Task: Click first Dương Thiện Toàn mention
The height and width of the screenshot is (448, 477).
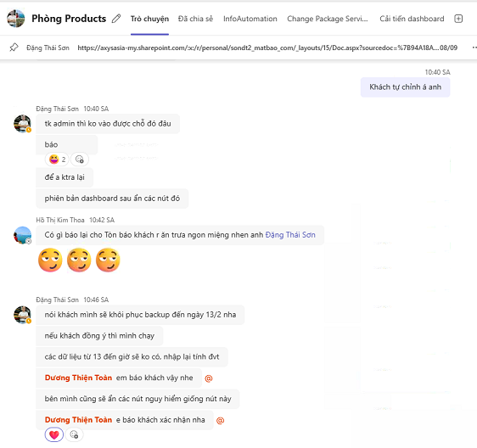Action: tap(78, 378)
